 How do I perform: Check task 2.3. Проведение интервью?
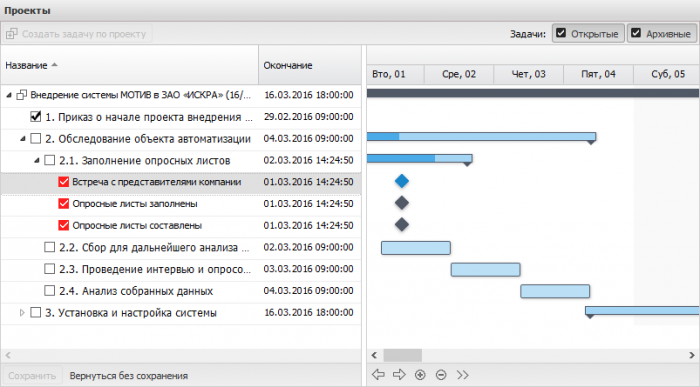coord(50,269)
